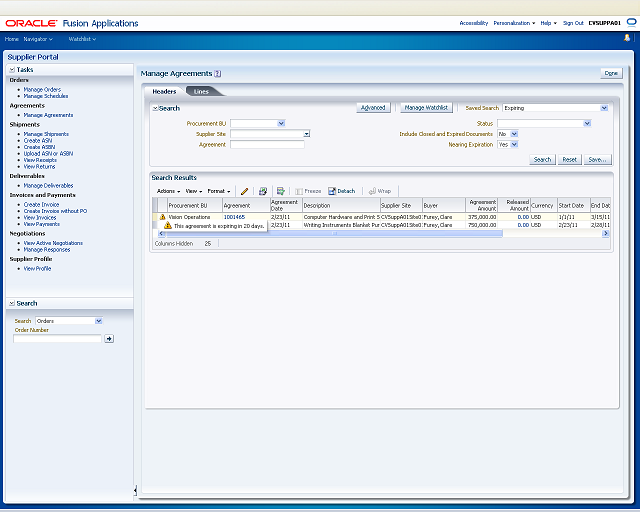Select the Headers tab

[164, 91]
